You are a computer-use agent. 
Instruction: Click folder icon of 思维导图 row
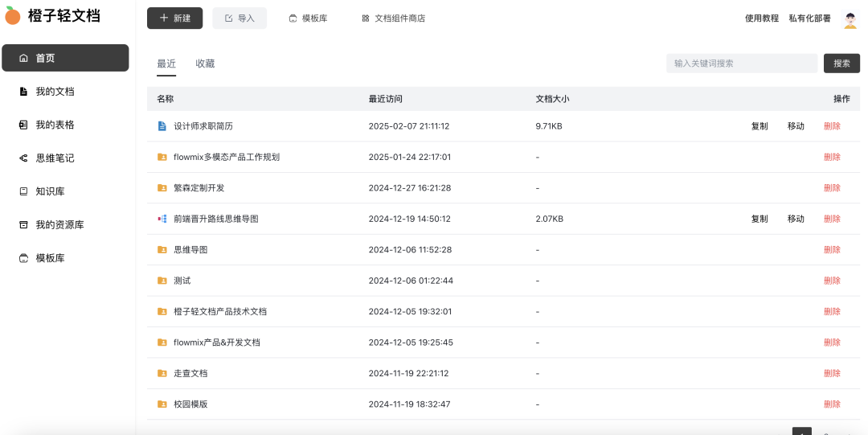click(162, 250)
